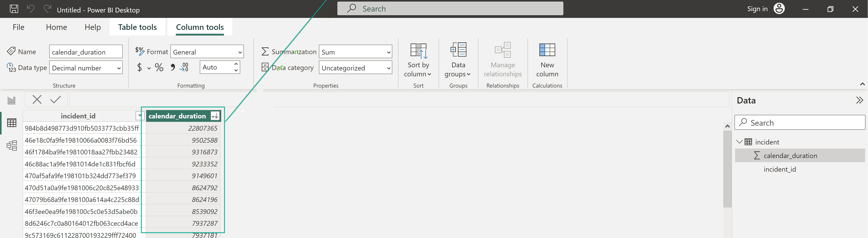Open Data category dropdown Uncategorized
This screenshot has width=868, height=238.
pos(355,68)
